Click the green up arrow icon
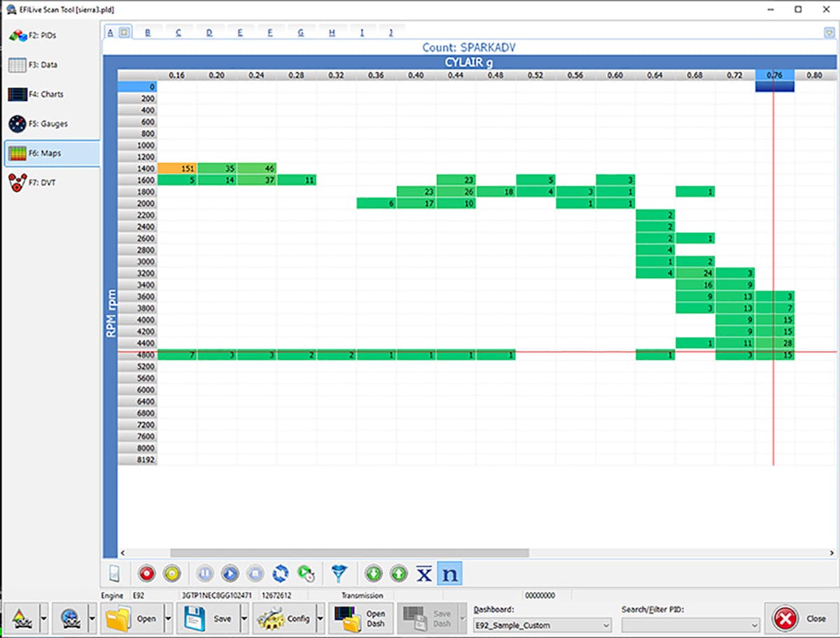Image resolution: width=840 pixels, height=638 pixels. click(x=398, y=574)
